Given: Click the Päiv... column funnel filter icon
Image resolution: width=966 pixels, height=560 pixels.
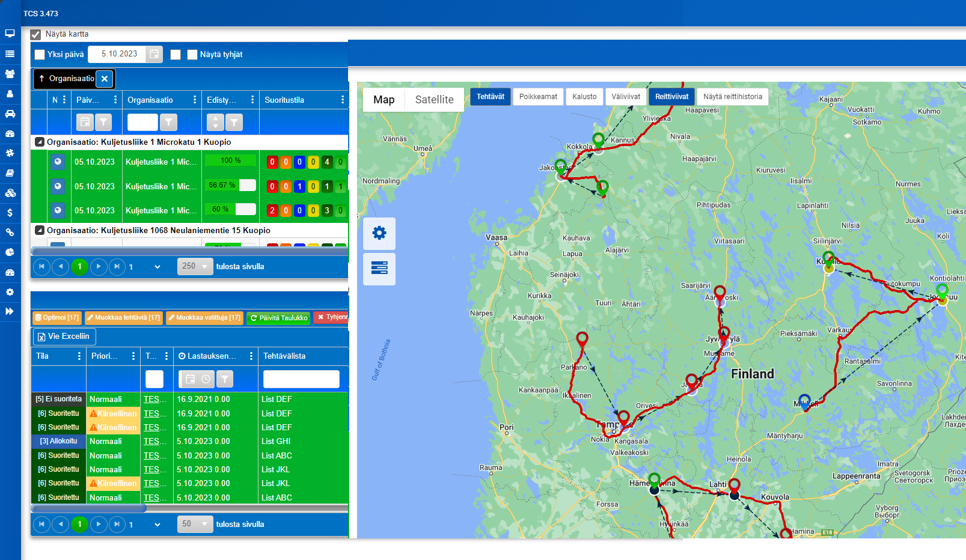Looking at the screenshot, I should (104, 122).
